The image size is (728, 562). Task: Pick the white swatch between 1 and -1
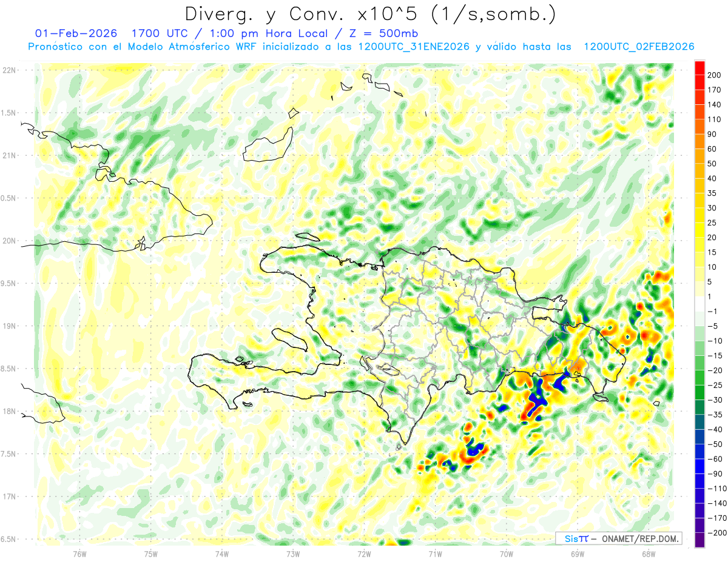[699, 304]
